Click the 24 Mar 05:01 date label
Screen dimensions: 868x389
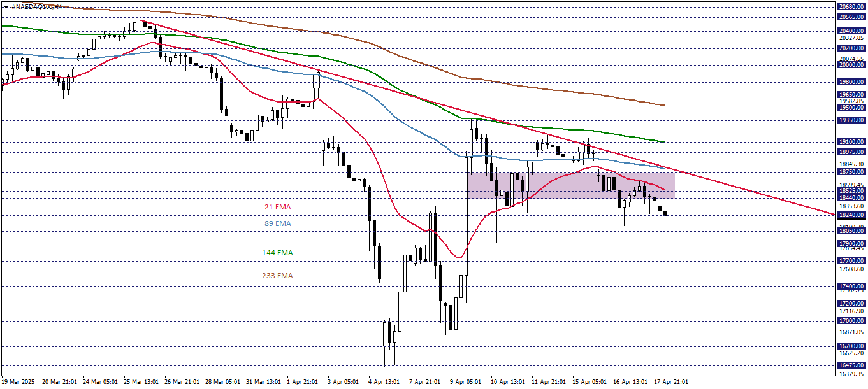pyautogui.click(x=100, y=382)
